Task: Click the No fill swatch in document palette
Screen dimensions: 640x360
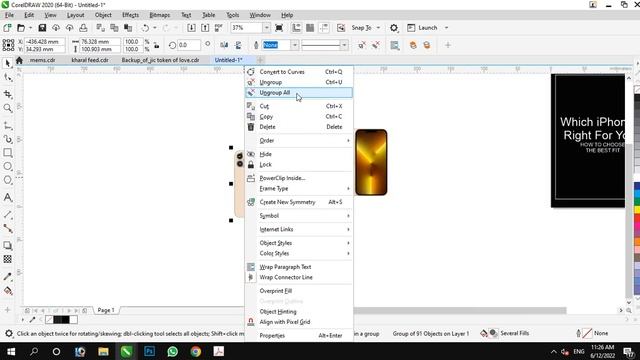Action: tap(49, 320)
